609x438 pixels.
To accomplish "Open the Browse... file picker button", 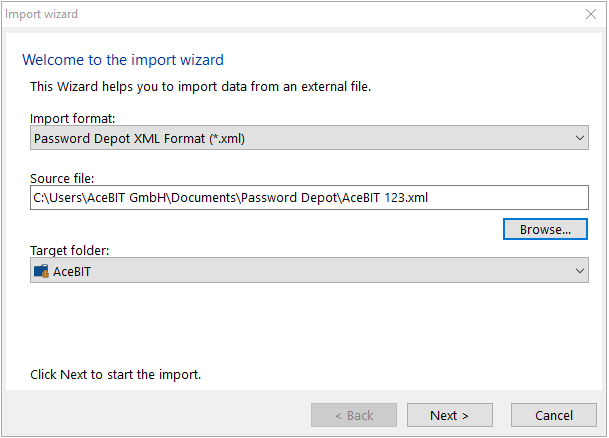I will pyautogui.click(x=545, y=229).
